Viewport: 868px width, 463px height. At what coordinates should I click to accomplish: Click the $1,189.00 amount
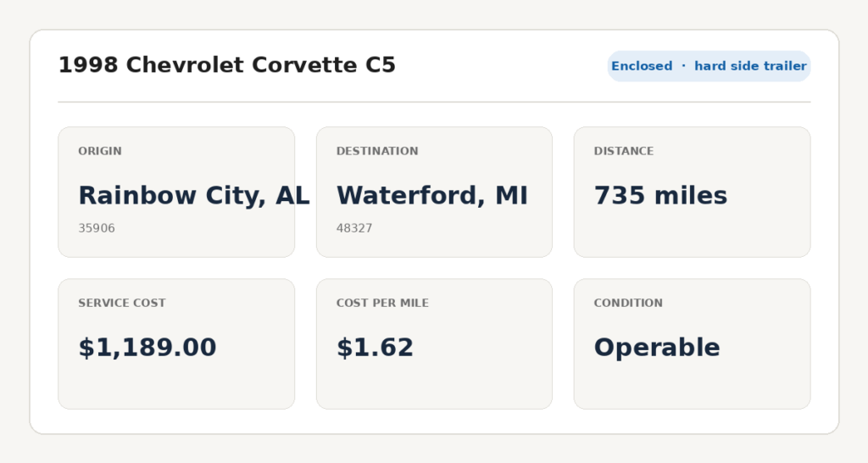(147, 348)
